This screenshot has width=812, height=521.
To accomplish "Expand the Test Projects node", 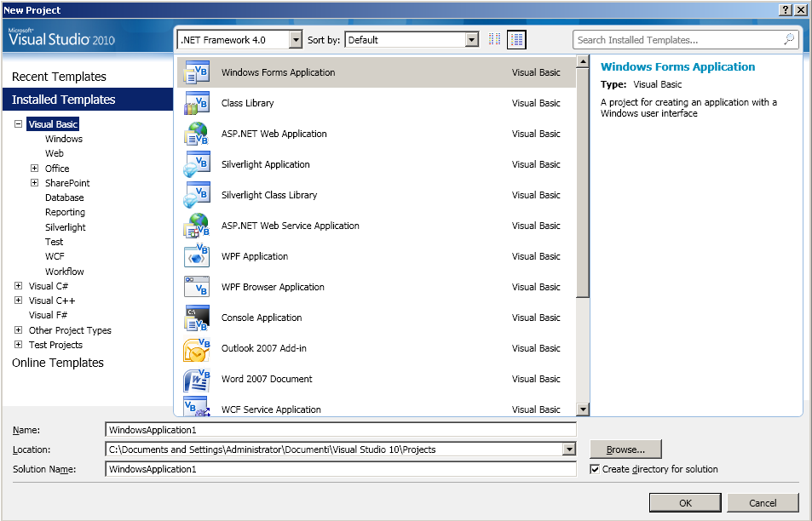I will coord(18,345).
